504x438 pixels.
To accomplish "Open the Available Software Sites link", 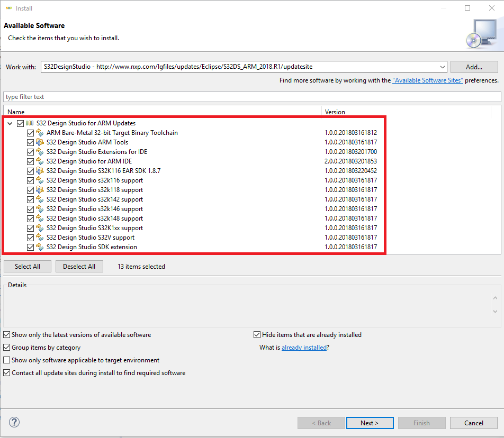I will (x=428, y=80).
